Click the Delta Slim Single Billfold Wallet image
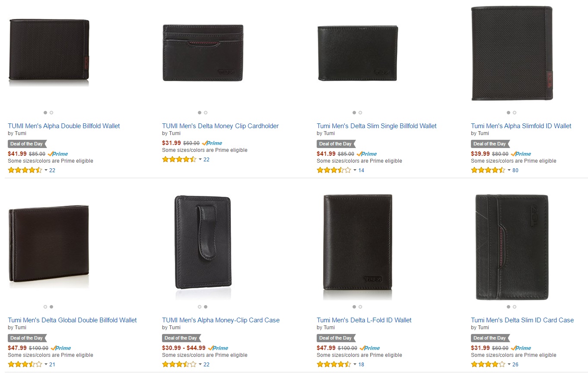 coord(357,54)
